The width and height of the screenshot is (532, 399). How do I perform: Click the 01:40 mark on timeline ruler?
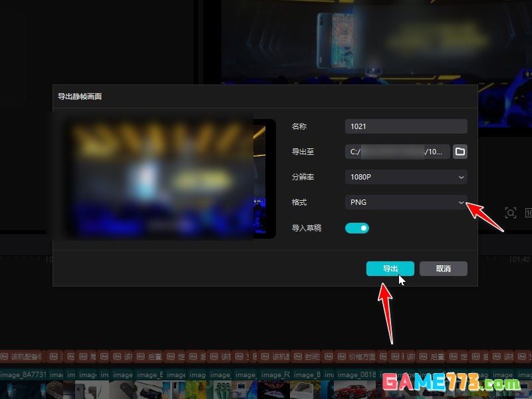(x=519, y=259)
